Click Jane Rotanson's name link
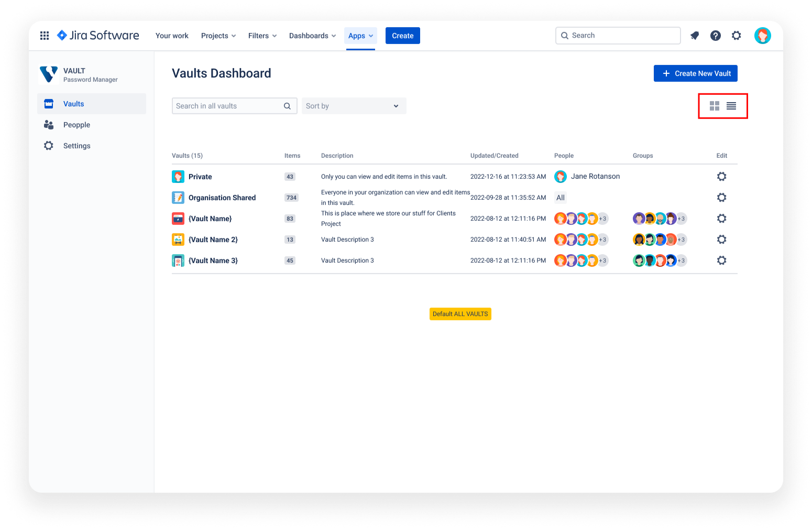Screen dimensions: 812x530 595,176
